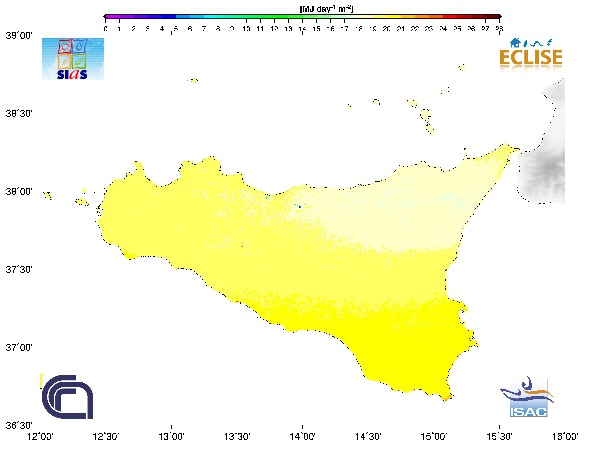Click the small blue pixel in northern Sicily

click(300, 207)
